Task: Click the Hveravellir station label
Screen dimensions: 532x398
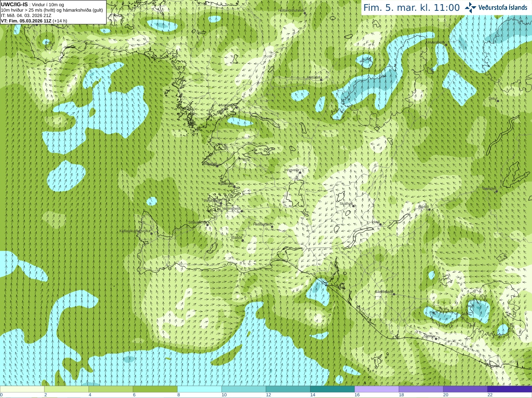Action: click(436, 42)
